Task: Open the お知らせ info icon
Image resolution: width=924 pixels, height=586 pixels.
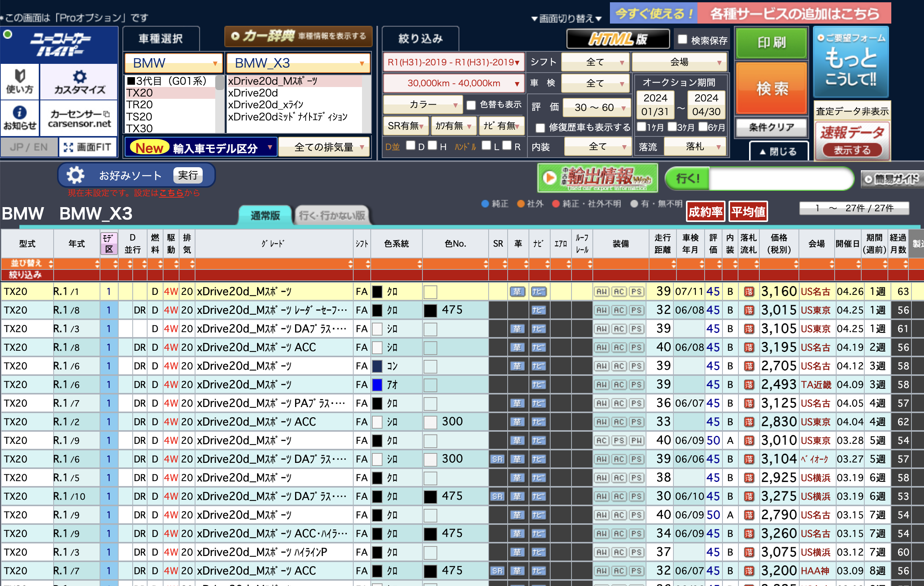Action: (19, 118)
